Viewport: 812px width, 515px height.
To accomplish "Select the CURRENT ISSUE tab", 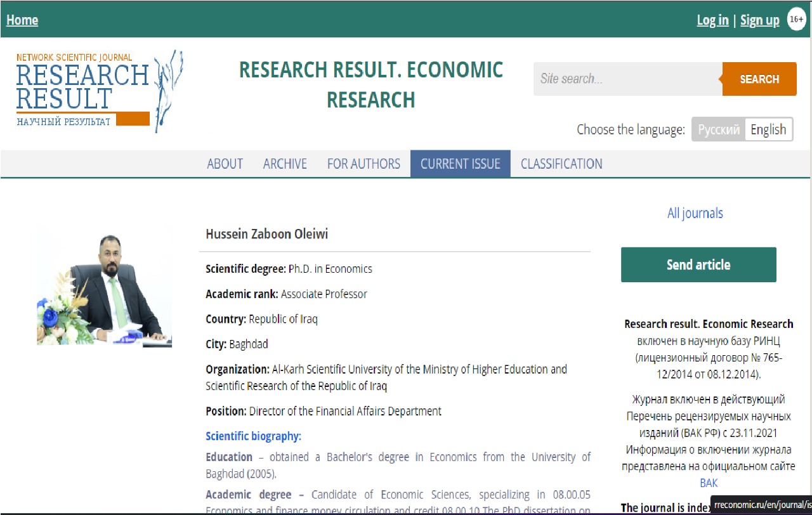I will [x=460, y=164].
